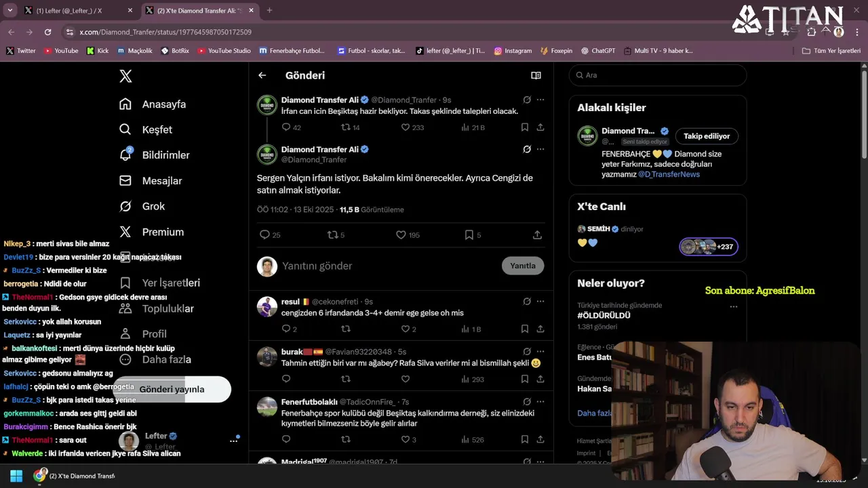868x488 pixels.
Task: Open Lefter account menu three dots
Action: point(233,441)
